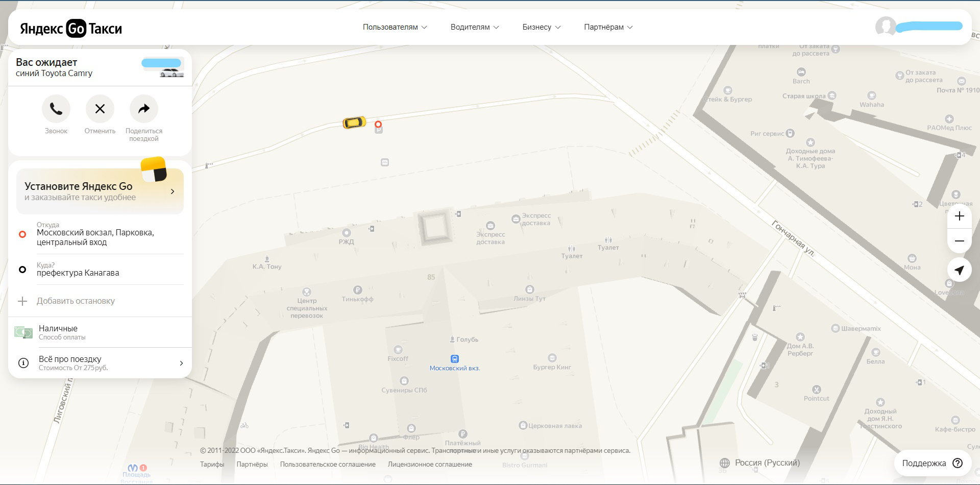The height and width of the screenshot is (485, 980).
Task: Zoom in the map
Action: pos(960,216)
